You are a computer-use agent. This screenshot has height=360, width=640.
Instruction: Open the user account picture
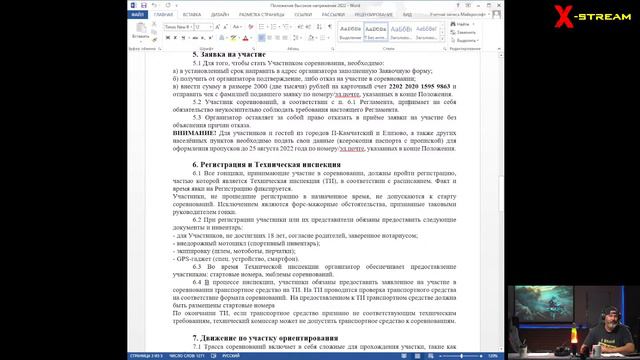tap(496, 14)
